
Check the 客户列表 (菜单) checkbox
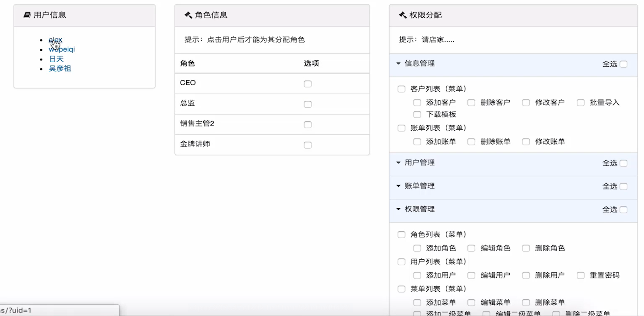point(401,89)
